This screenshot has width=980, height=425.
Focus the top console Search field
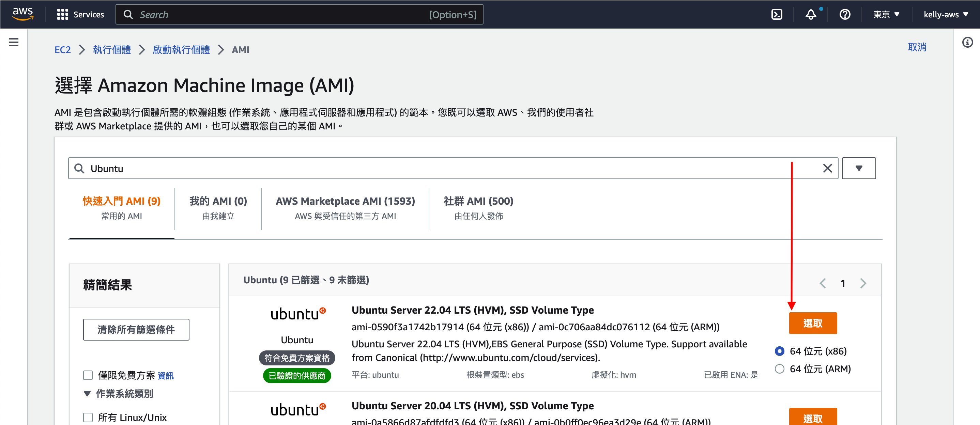point(299,14)
